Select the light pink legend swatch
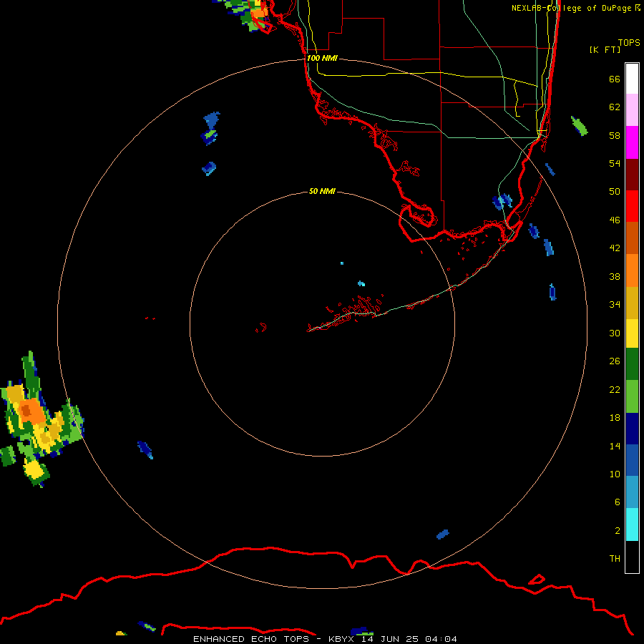 click(632, 109)
